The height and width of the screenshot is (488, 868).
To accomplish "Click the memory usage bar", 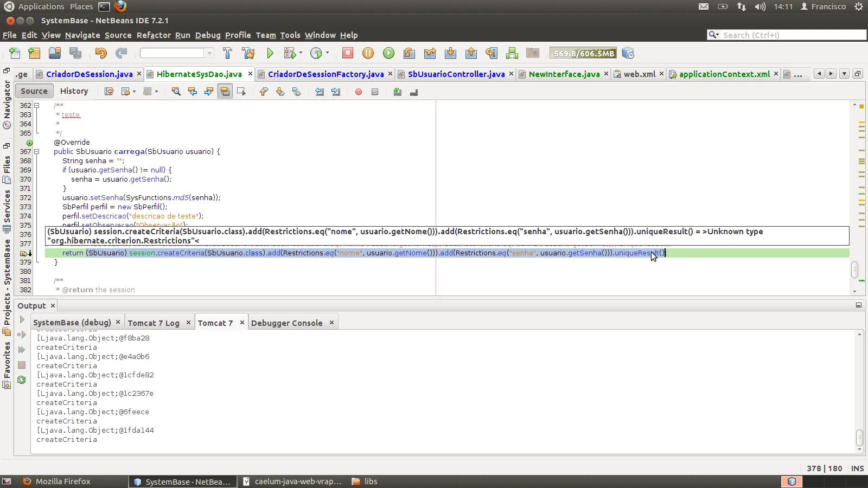I will click(583, 53).
